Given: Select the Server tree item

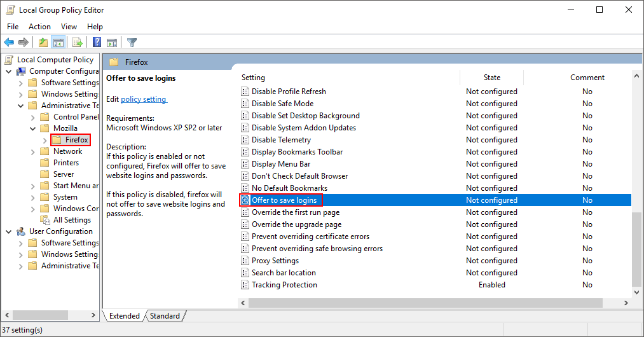Looking at the screenshot, I should pos(63,174).
